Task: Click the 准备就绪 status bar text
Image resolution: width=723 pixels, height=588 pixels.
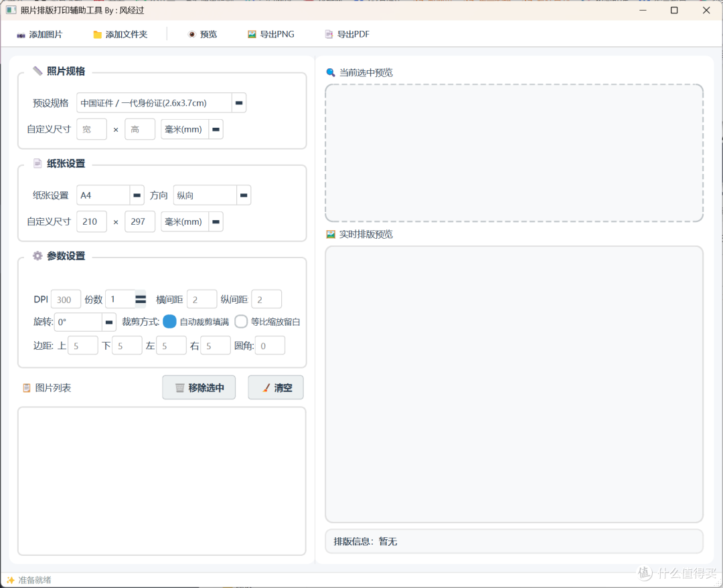Action: click(x=35, y=580)
